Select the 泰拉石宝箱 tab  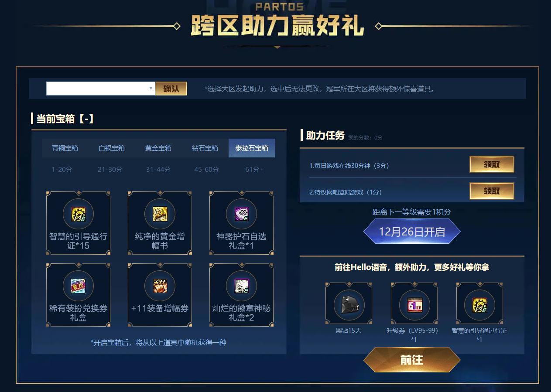252,148
